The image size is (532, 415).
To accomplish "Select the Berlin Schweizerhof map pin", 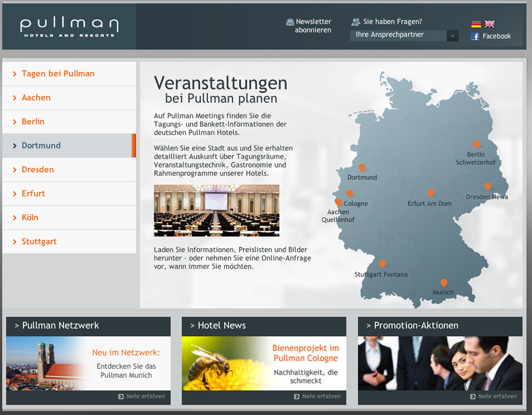I will [477, 144].
